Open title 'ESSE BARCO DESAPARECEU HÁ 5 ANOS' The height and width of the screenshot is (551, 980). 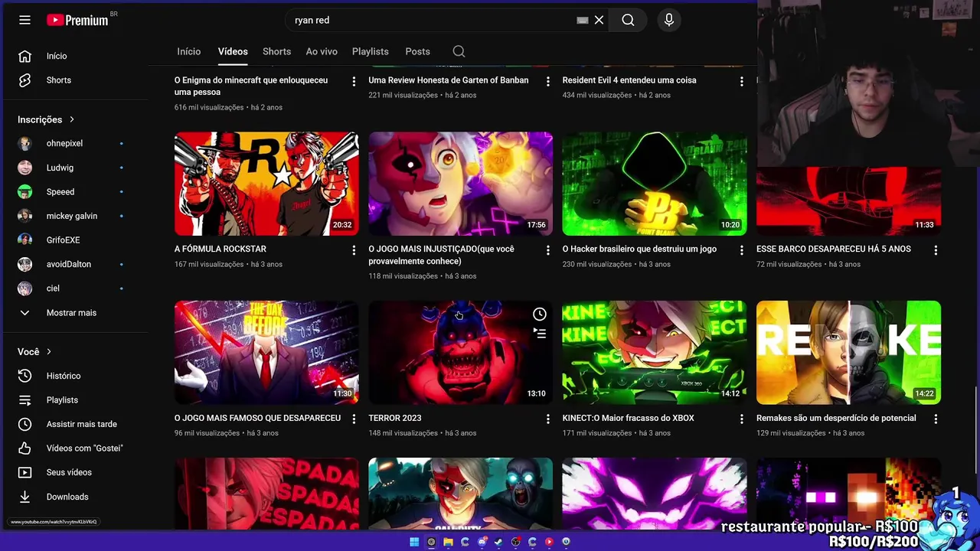pos(834,249)
